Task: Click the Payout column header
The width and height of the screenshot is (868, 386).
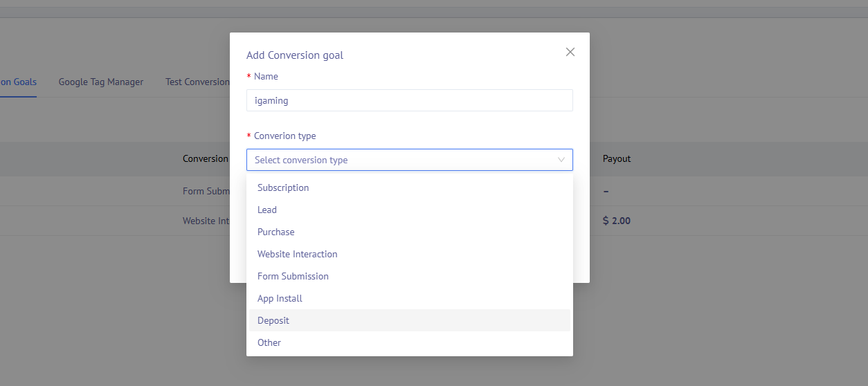Action: click(617, 158)
